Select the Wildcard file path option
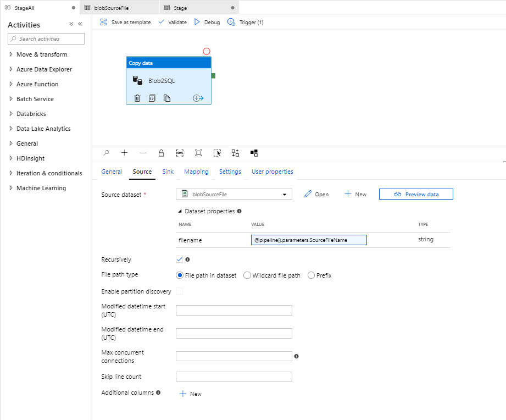Screen dimensions: 506x420 point(247,275)
